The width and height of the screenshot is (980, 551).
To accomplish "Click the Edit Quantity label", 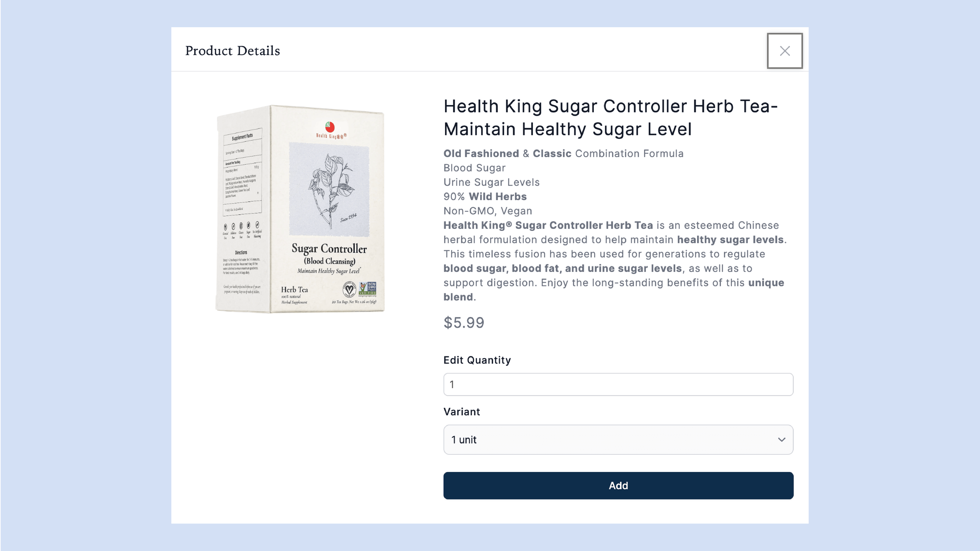I will [x=477, y=360].
